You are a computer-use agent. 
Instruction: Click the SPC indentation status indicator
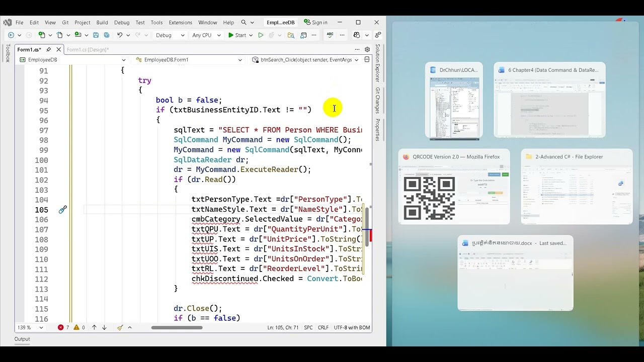point(308,327)
